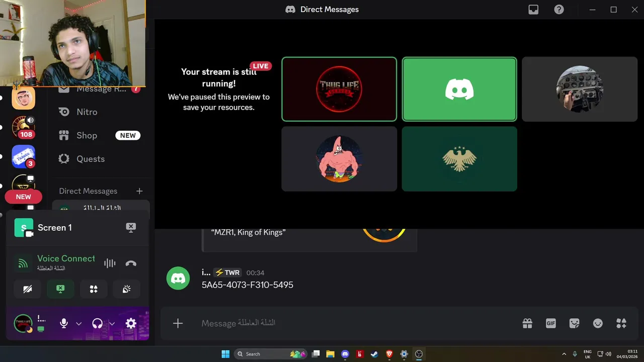This screenshot has width=644, height=362.
Task: Click the TWR server tag badge
Action: pyautogui.click(x=227, y=273)
